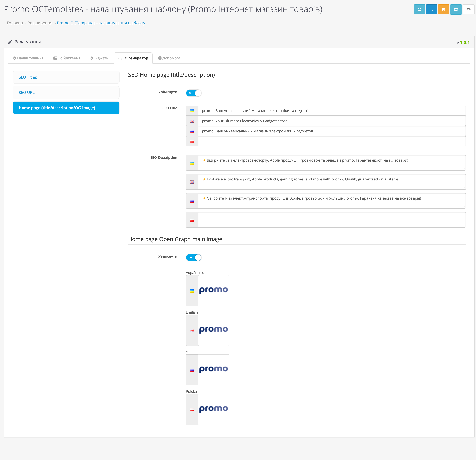Switch to the Віджети tab

pos(99,58)
